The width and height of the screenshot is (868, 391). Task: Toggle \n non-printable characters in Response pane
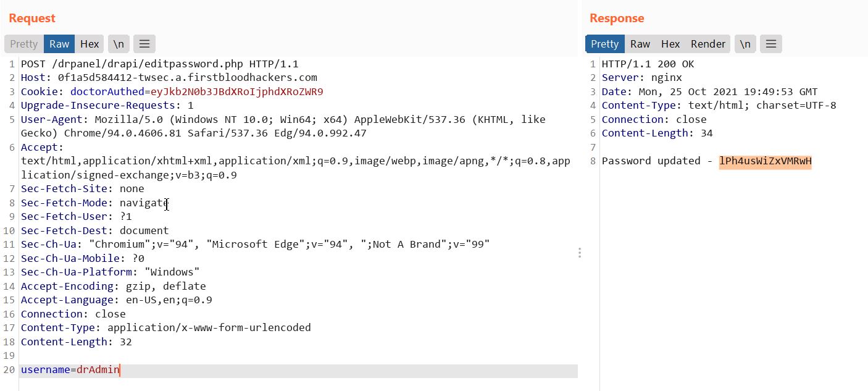click(x=745, y=44)
